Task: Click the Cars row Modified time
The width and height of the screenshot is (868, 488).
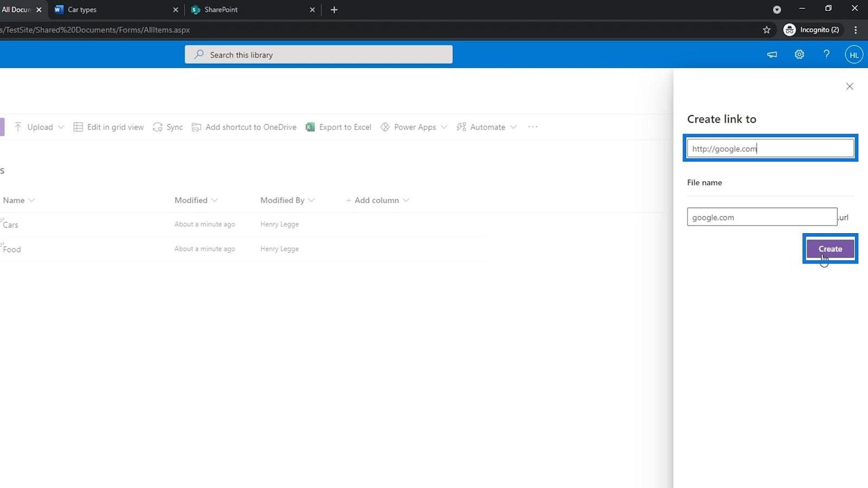Action: click(205, 224)
